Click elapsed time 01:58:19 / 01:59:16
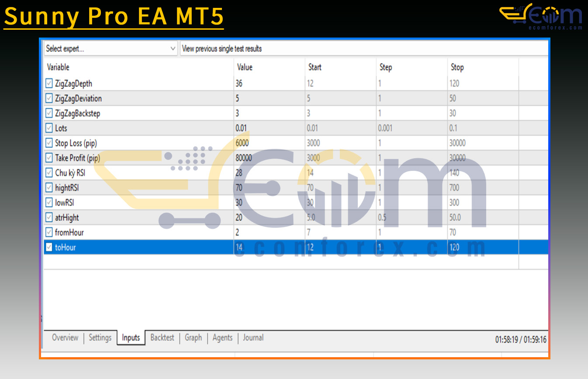The image size is (588, 379). coord(521,339)
